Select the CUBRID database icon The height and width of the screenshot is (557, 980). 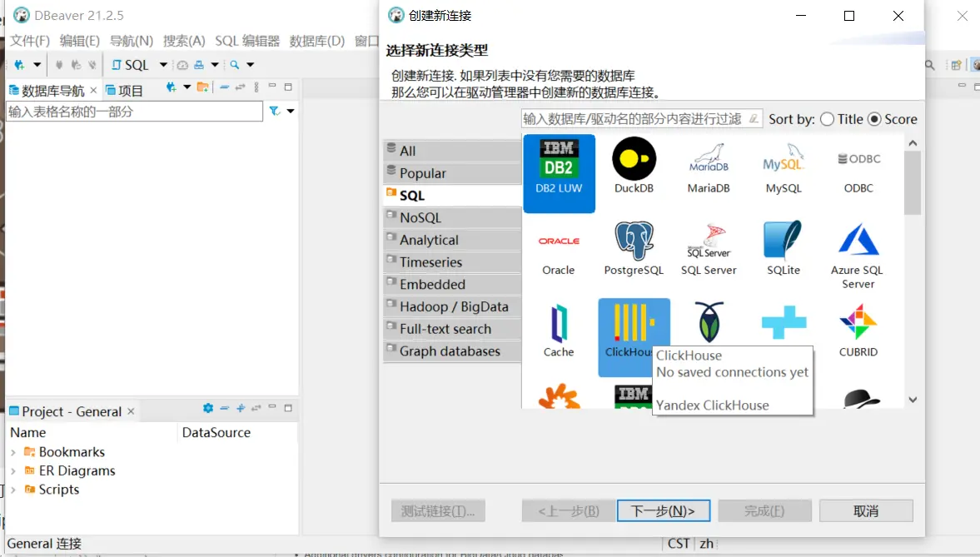click(x=858, y=330)
